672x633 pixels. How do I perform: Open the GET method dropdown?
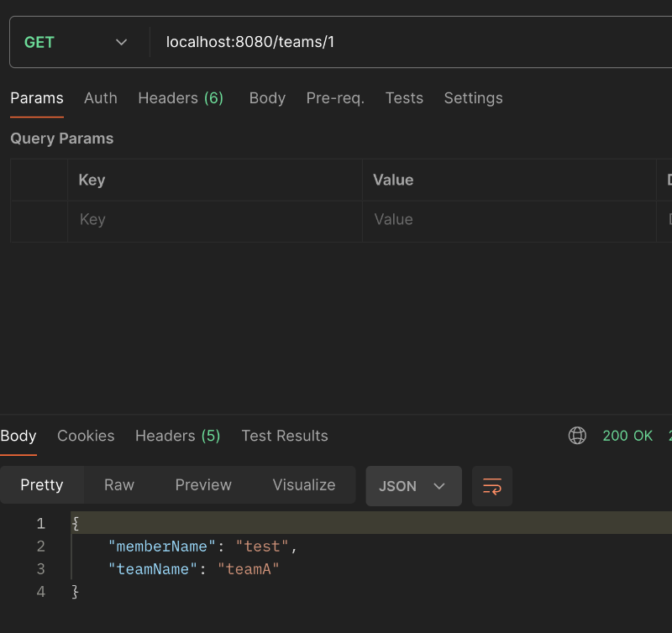76,42
